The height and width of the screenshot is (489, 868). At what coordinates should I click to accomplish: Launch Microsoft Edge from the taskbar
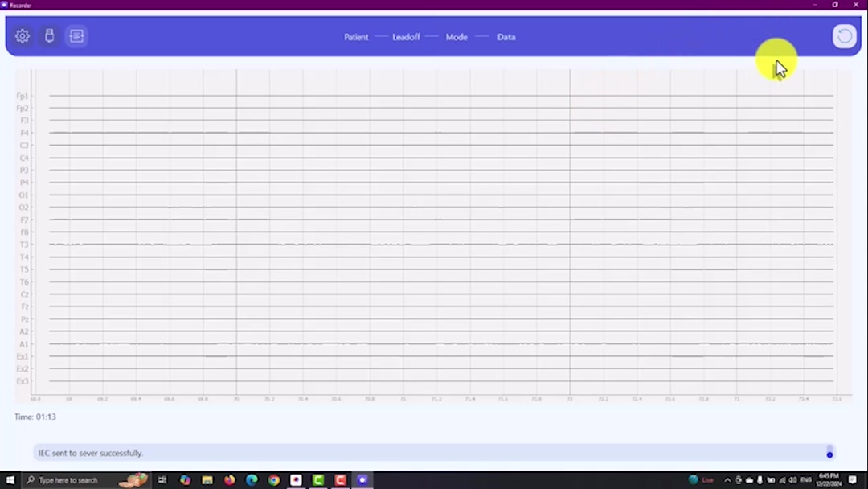point(252,480)
